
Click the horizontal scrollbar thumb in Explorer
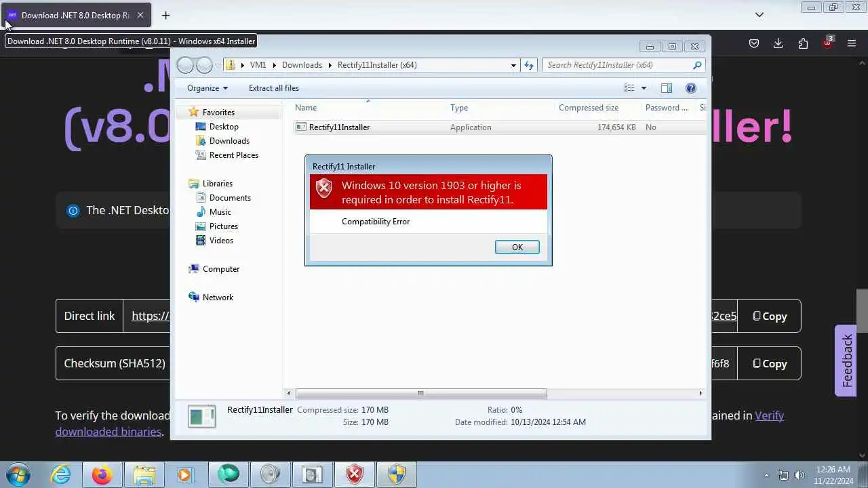point(421,393)
